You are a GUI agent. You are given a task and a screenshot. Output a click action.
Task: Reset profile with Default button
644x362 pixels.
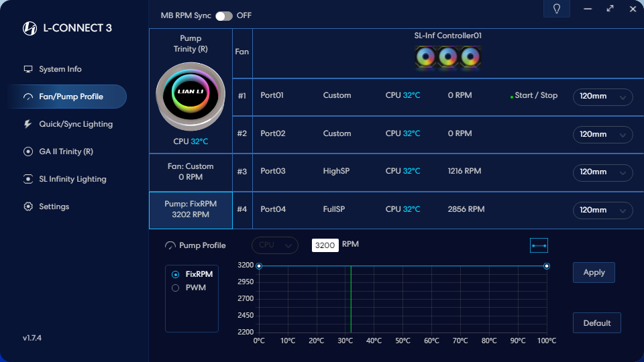[597, 323]
